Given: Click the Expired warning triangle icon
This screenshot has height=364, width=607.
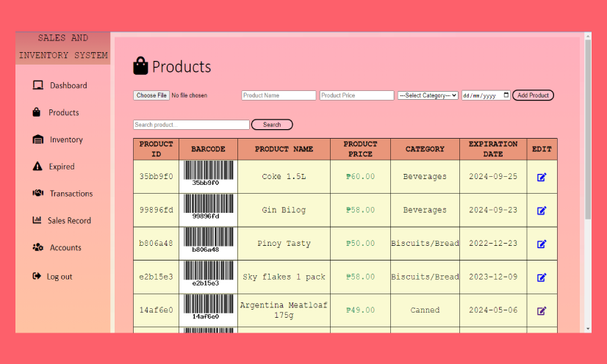Looking at the screenshot, I should point(37,167).
